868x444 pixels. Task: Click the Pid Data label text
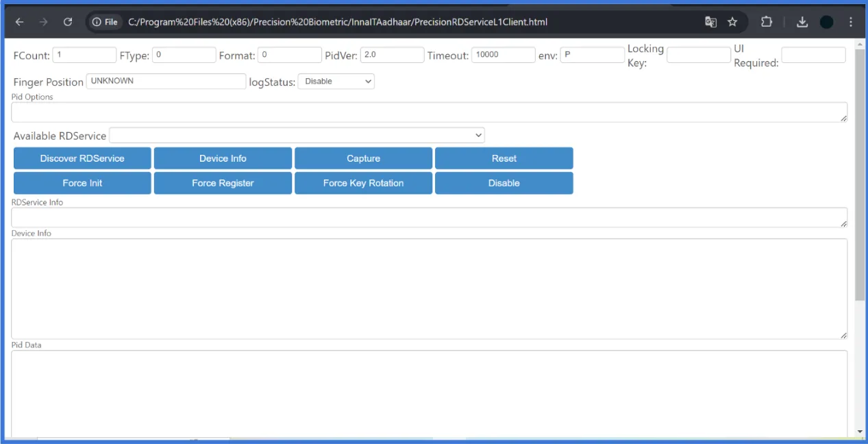pyautogui.click(x=26, y=345)
